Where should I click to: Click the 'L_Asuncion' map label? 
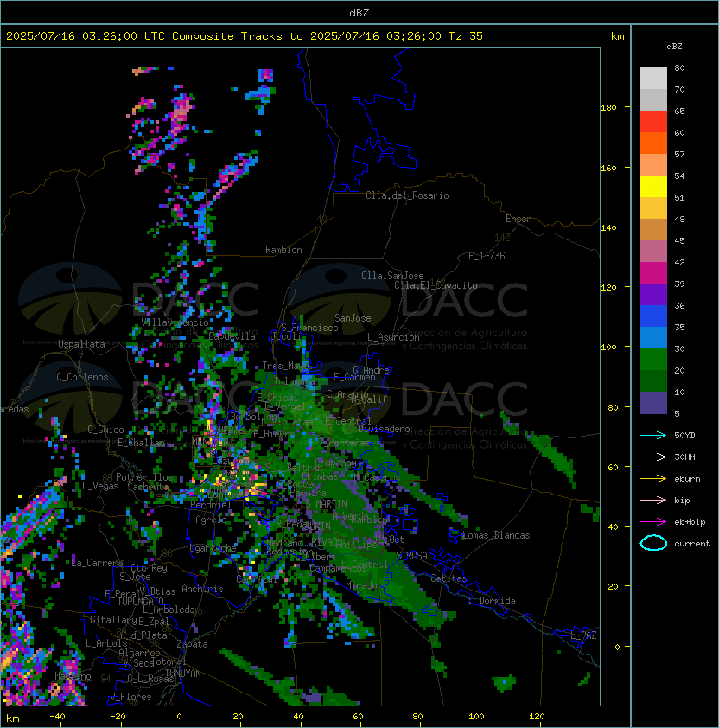393,337
